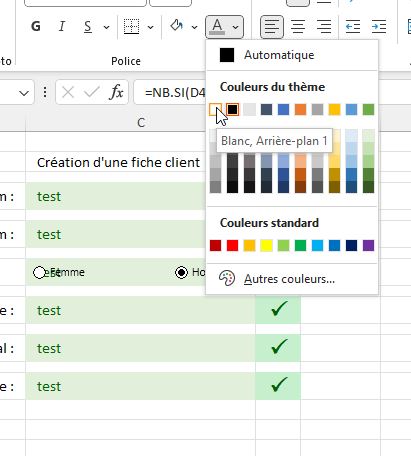Select dark navy standard color

point(351,245)
